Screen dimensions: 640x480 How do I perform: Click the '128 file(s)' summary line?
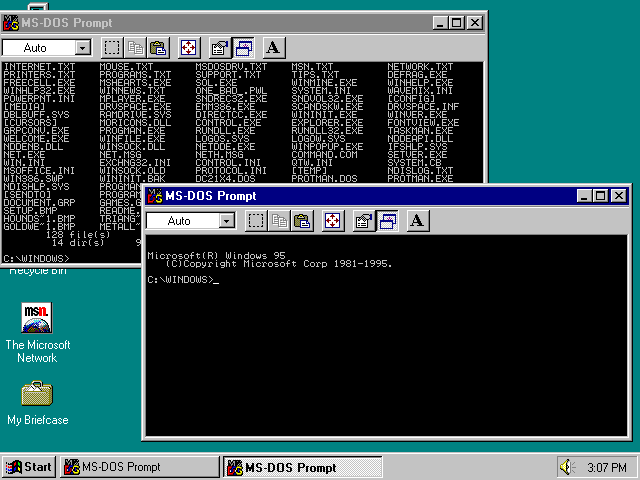78,235
